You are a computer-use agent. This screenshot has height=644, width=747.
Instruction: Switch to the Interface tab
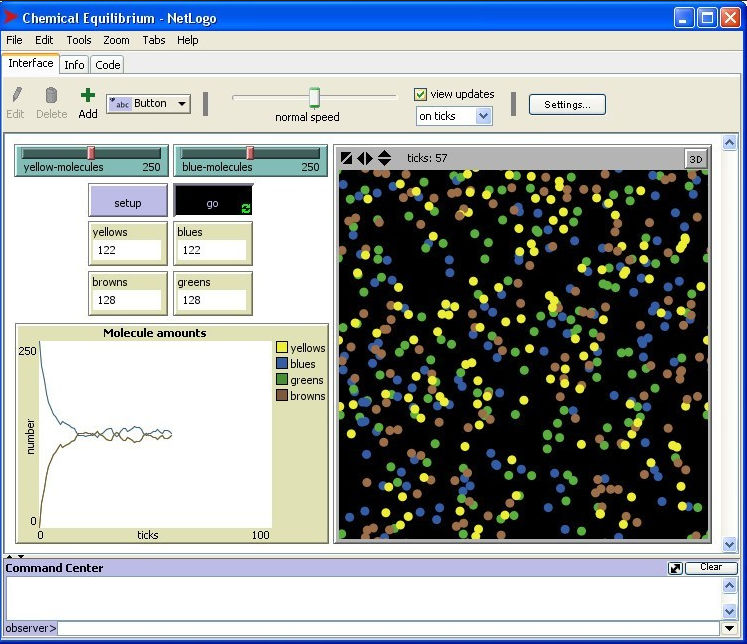31,63
